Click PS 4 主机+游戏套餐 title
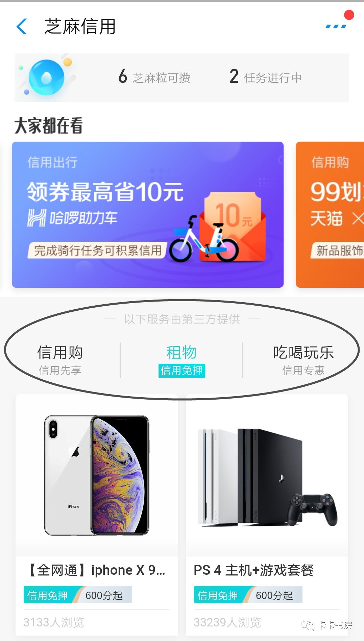The height and width of the screenshot is (641, 364). pyautogui.click(x=254, y=570)
